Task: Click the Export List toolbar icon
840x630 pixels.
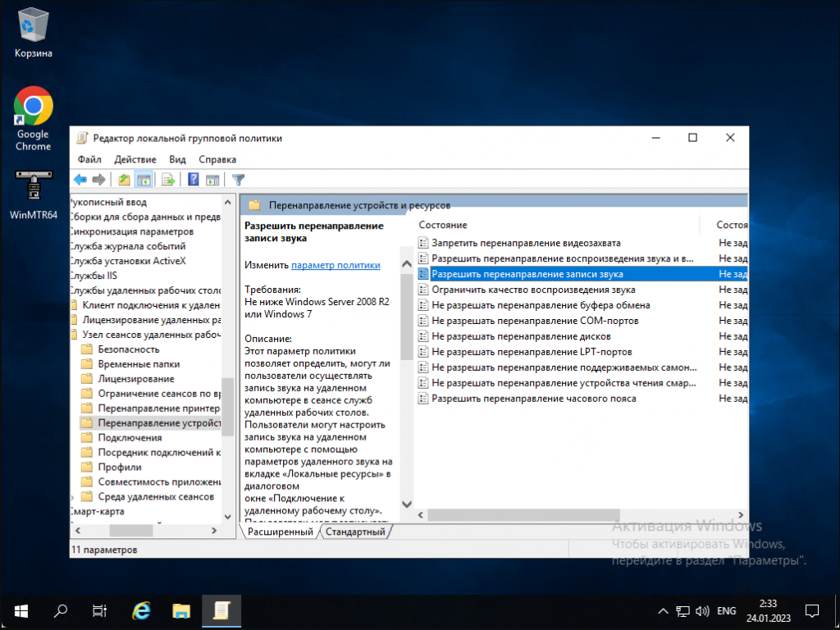Action: [168, 180]
